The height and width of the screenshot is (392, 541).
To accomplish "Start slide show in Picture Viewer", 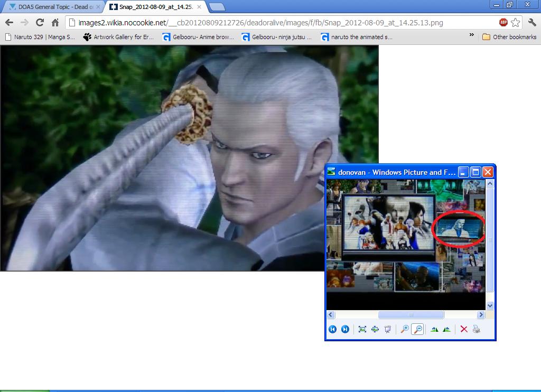I will click(388, 329).
